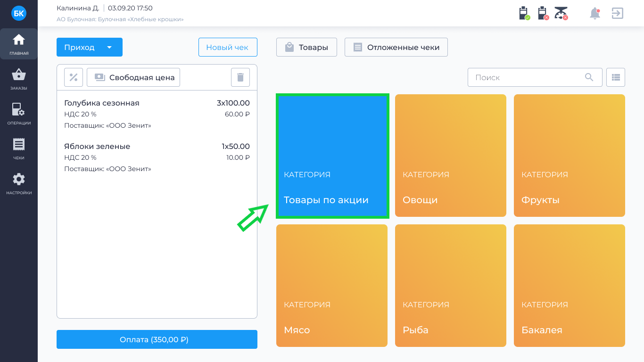Open the Фрукты category tile
644x362 pixels.
569,156
